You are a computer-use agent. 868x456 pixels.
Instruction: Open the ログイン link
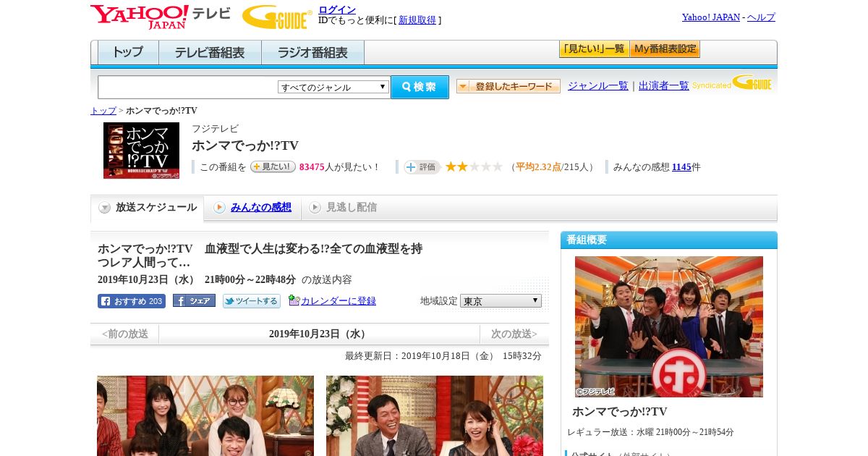(337, 9)
